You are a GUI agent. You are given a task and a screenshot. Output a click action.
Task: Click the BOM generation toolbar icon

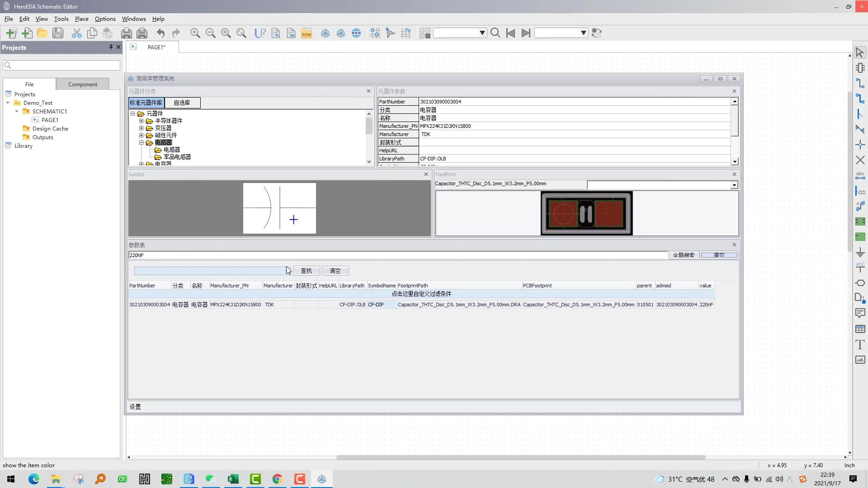tap(307, 33)
